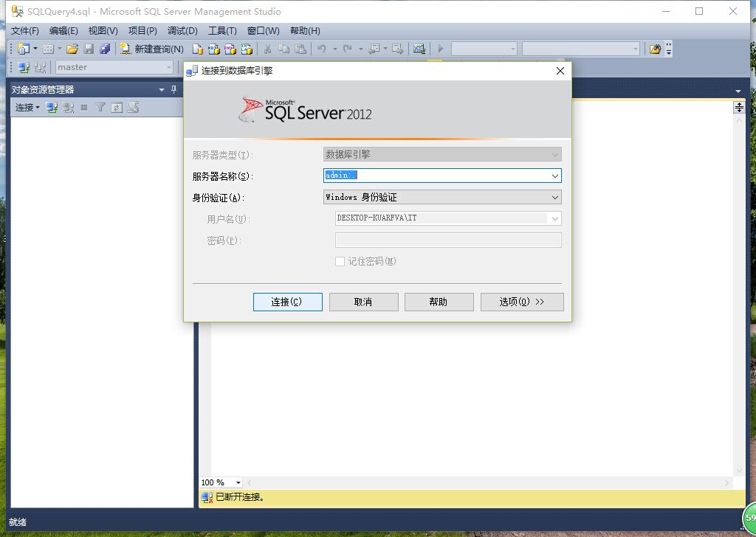Open the 视图(V) menu
The image size is (756, 537).
pos(103,31)
